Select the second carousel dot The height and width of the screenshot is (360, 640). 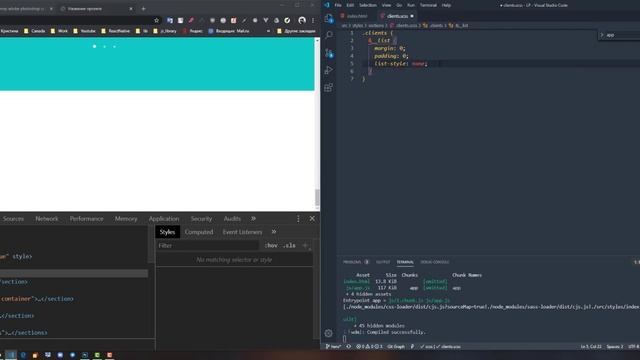pos(104,47)
